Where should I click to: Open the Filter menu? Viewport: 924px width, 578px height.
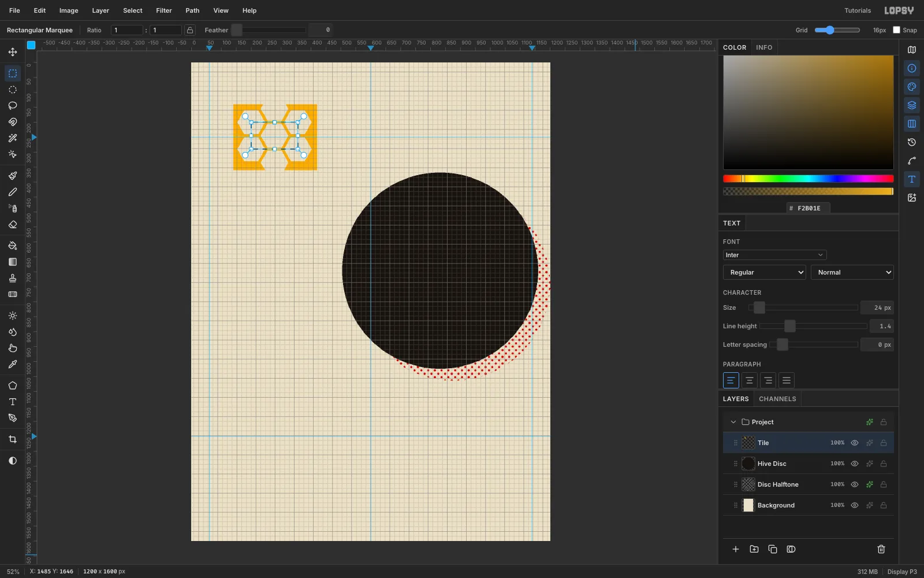[x=164, y=10]
